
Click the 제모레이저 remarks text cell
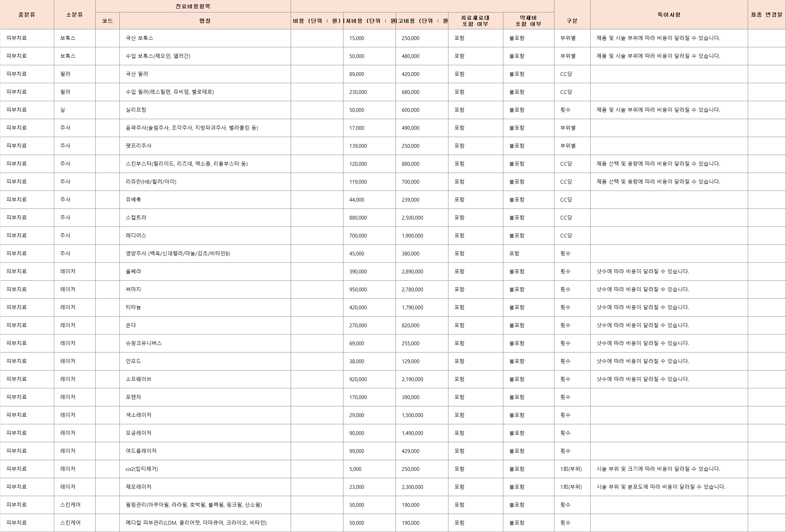661,487
